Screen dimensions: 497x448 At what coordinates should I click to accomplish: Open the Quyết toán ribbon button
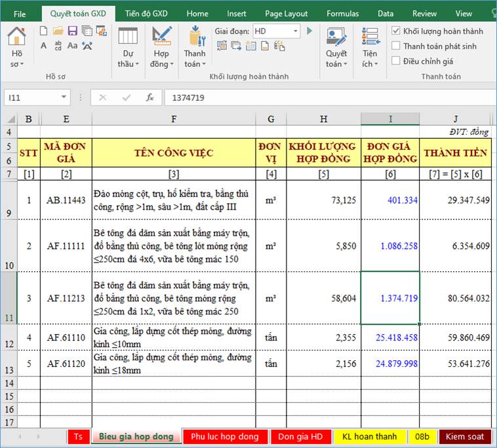click(336, 48)
